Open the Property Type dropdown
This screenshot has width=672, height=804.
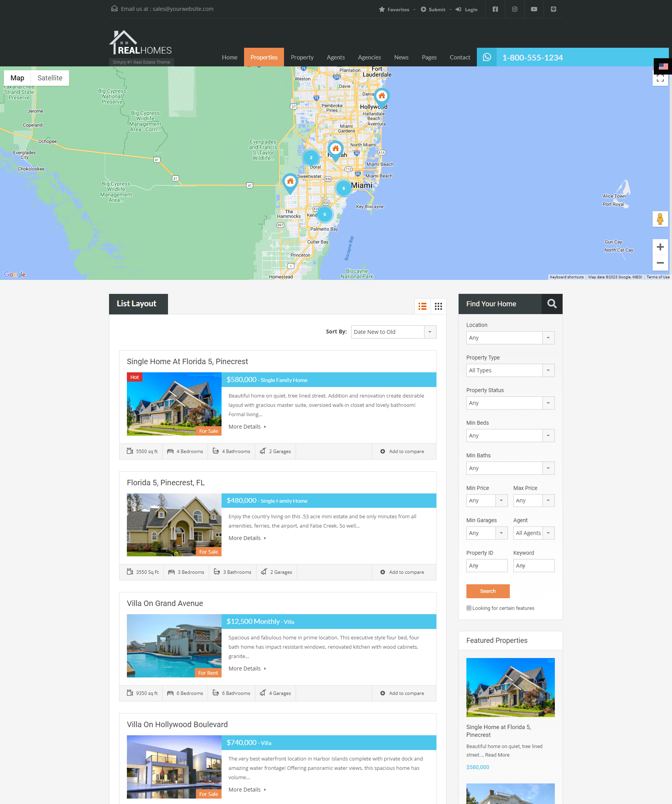pyautogui.click(x=510, y=370)
